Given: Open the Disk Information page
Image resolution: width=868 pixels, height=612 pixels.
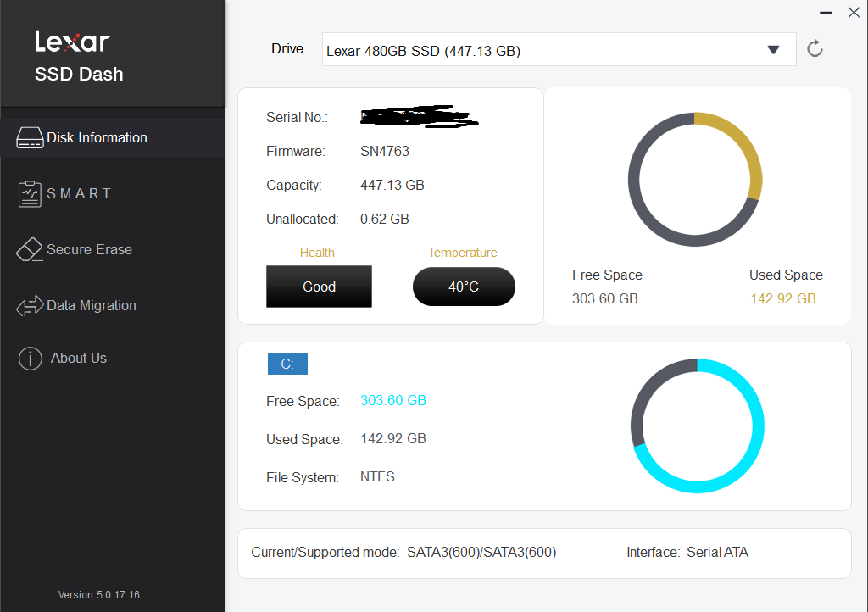Looking at the screenshot, I should point(113,138).
